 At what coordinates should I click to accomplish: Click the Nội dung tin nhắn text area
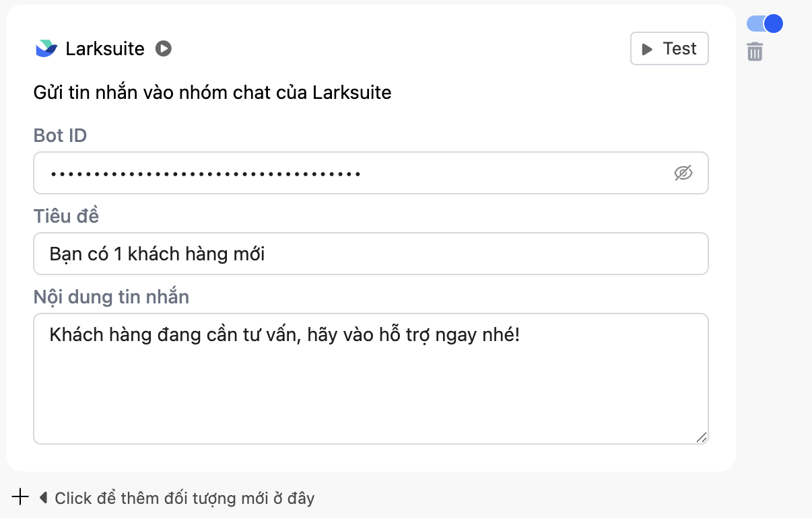coord(370,390)
